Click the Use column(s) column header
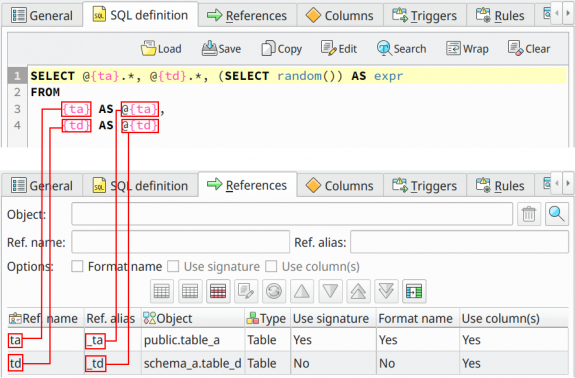The width and height of the screenshot is (575, 378). [x=513, y=318]
